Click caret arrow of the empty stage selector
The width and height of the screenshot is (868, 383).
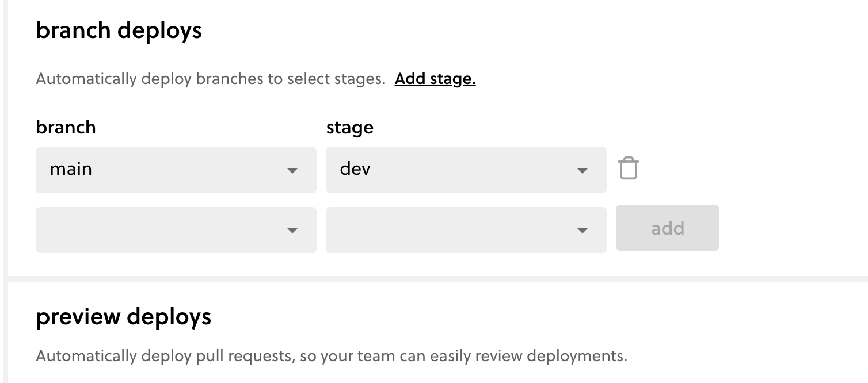pyautogui.click(x=582, y=231)
